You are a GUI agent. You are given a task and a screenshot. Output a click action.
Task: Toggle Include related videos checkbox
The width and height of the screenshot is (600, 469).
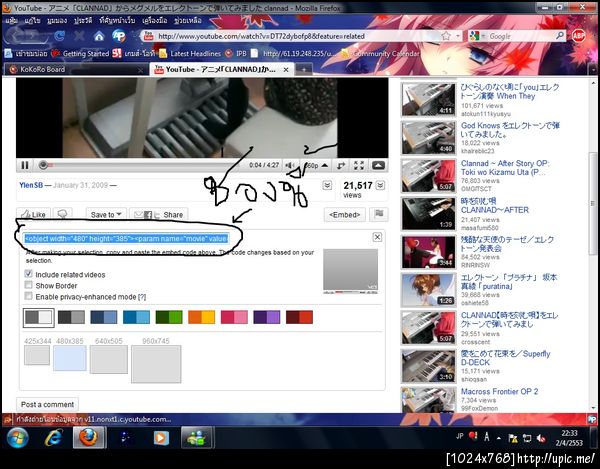click(28, 274)
